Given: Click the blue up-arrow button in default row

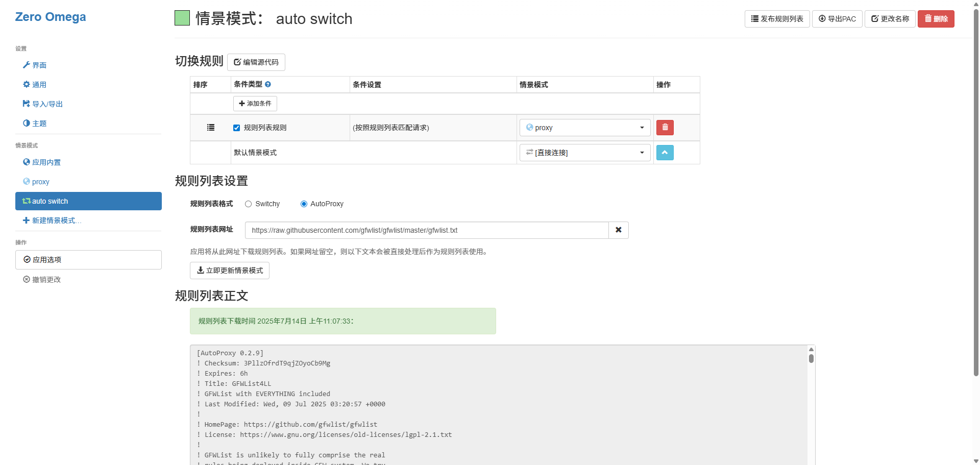Looking at the screenshot, I should 665,153.
